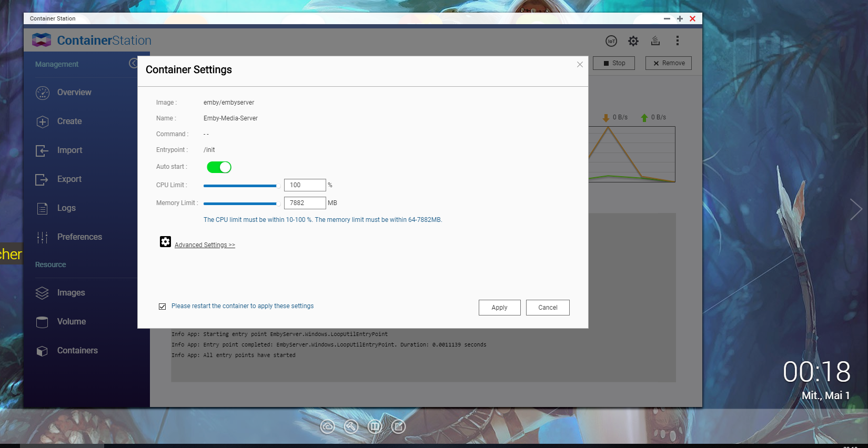Click the Preferences sliders icon

[43, 238]
